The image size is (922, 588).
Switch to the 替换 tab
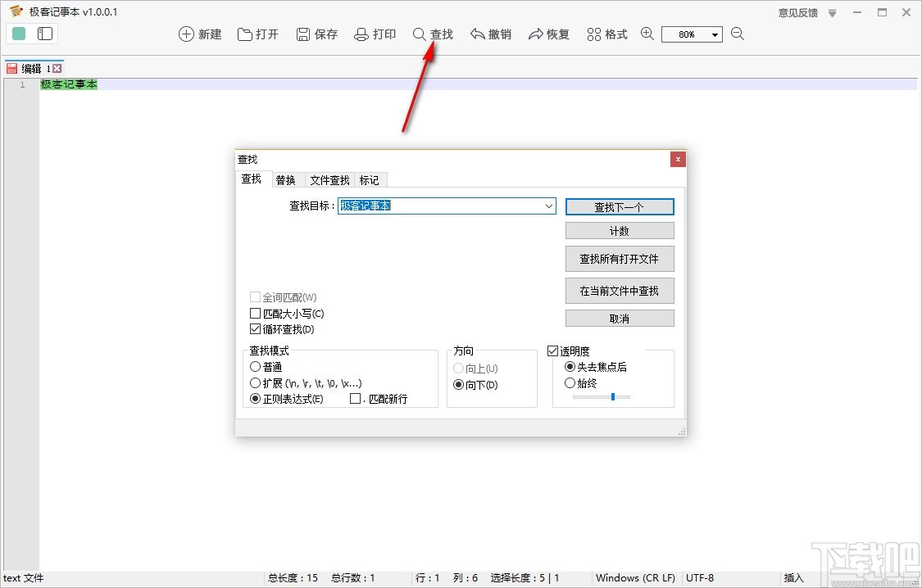(286, 179)
